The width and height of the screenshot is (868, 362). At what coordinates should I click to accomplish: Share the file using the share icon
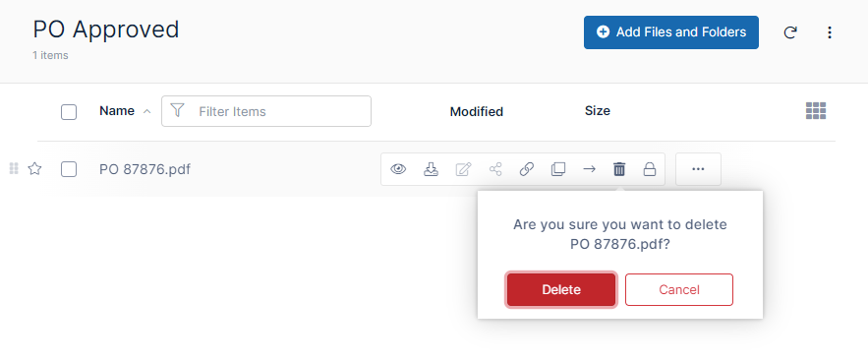pos(495,169)
